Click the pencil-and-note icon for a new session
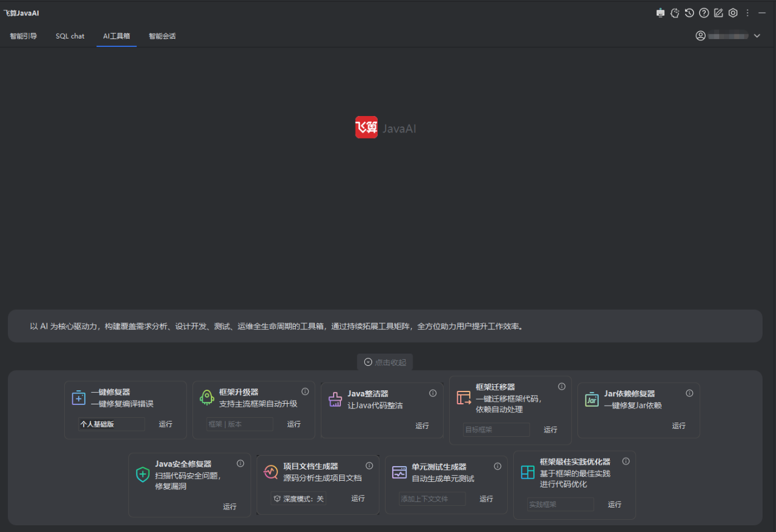The image size is (776, 532). [719, 13]
